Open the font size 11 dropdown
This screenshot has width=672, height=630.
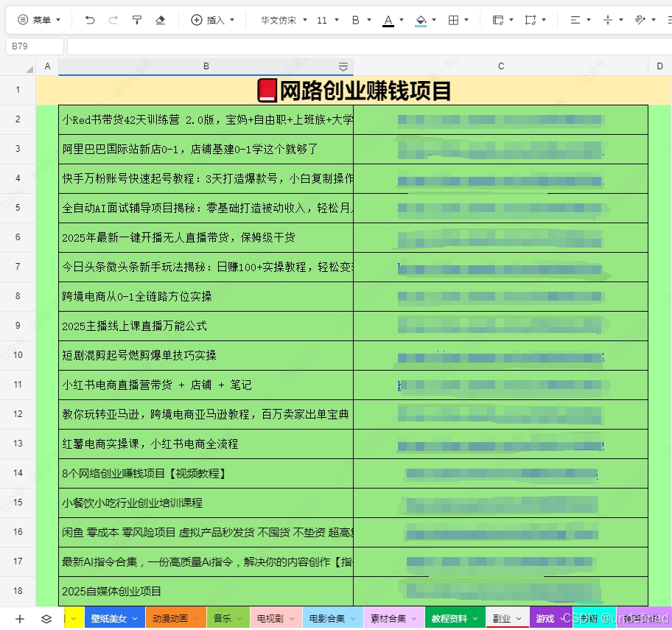coord(327,20)
